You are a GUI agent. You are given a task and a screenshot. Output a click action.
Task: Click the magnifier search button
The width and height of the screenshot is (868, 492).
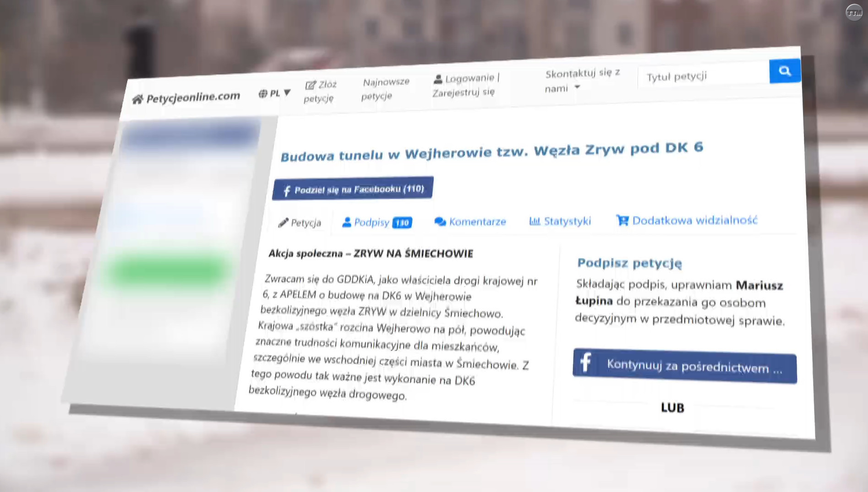point(785,71)
